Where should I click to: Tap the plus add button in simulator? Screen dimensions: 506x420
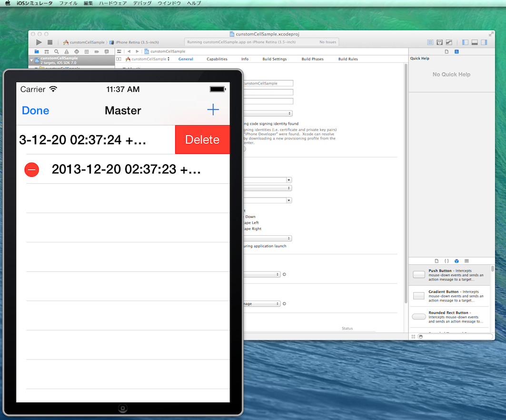point(213,110)
